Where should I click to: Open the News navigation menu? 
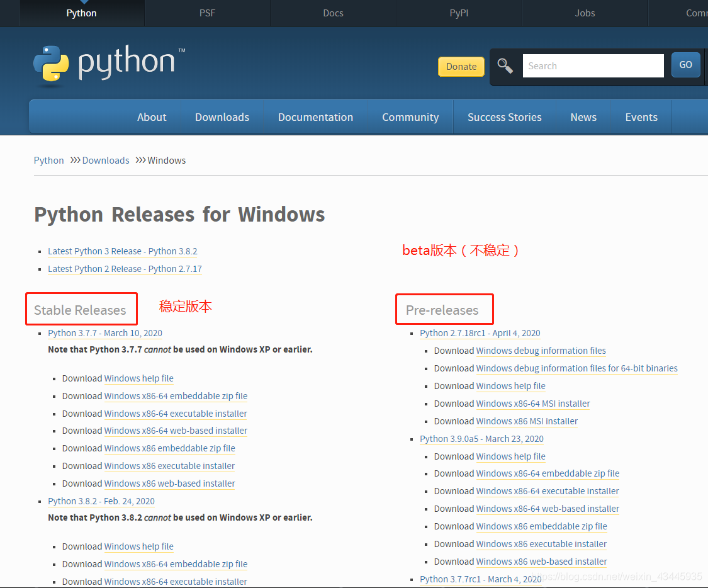click(x=583, y=117)
